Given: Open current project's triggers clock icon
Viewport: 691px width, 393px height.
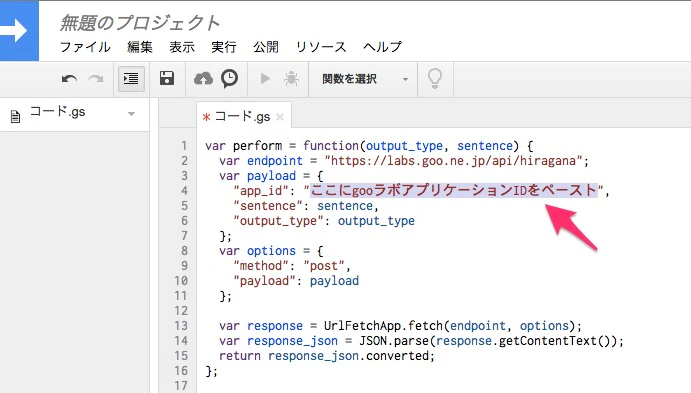Looking at the screenshot, I should click(x=229, y=79).
